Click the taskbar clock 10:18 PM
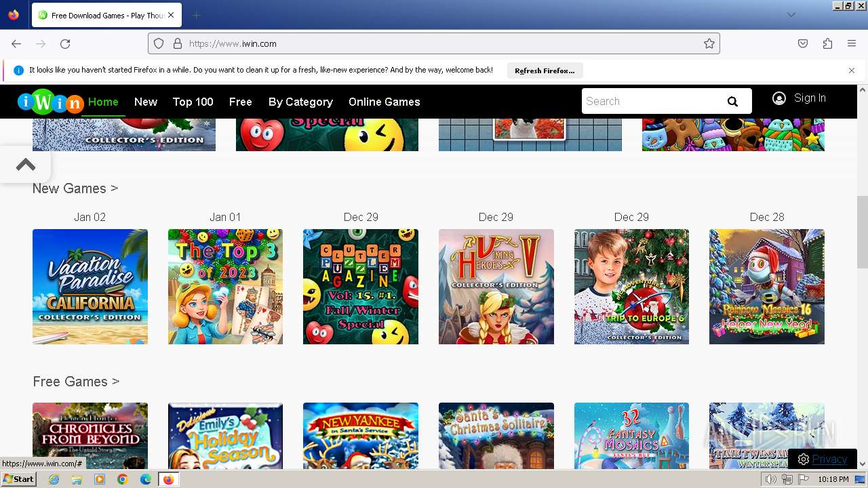868x488 pixels. tap(833, 479)
